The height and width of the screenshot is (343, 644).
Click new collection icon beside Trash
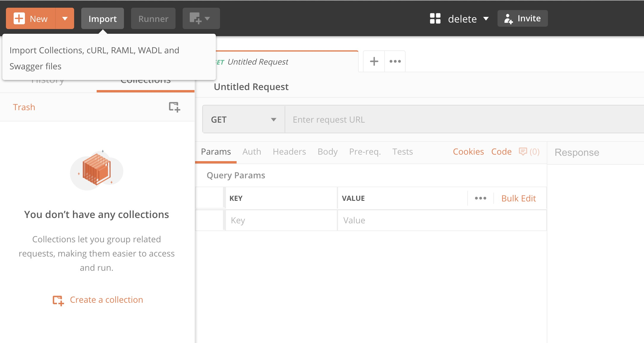click(x=174, y=107)
